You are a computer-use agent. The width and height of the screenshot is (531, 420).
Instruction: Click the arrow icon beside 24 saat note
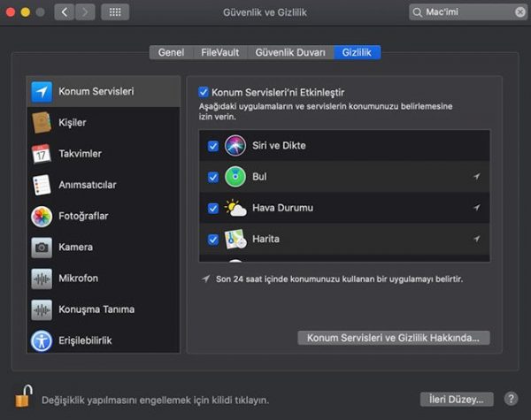(x=205, y=279)
